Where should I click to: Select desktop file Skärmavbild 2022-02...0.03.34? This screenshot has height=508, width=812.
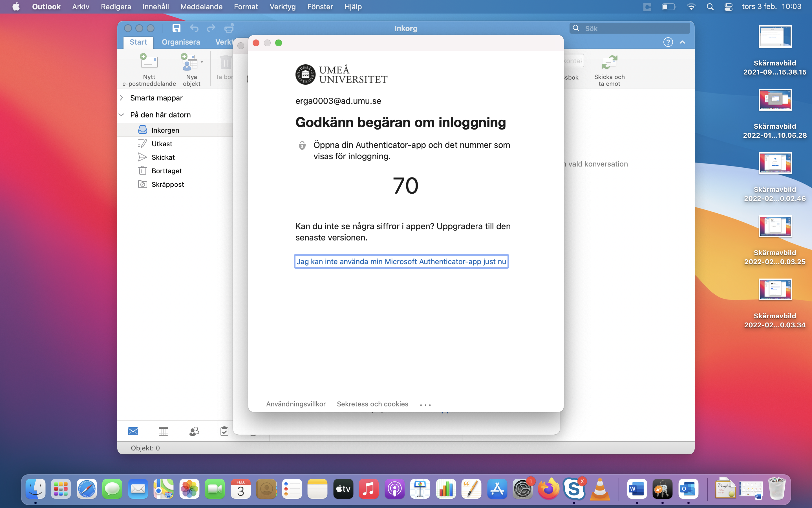tap(775, 304)
